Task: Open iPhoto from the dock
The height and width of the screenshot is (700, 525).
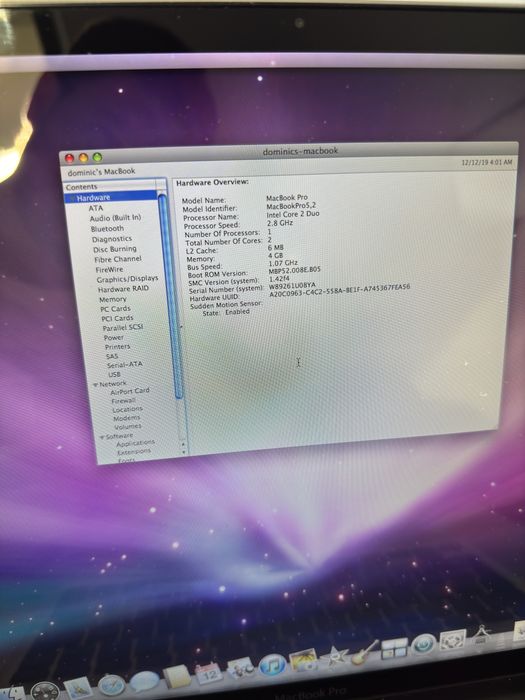Action: 303,660
